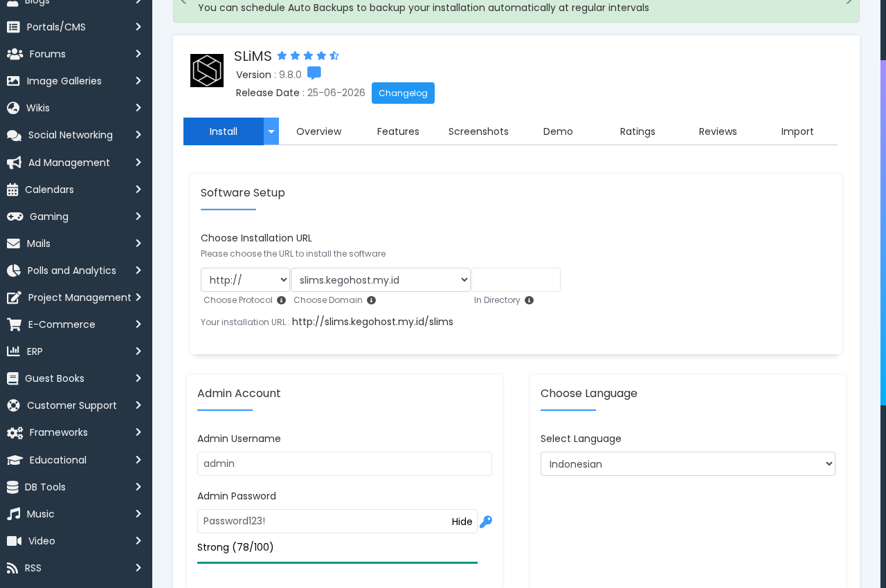Open the Choose Domain dropdown
Screen dimensions: 886x588
point(381,280)
